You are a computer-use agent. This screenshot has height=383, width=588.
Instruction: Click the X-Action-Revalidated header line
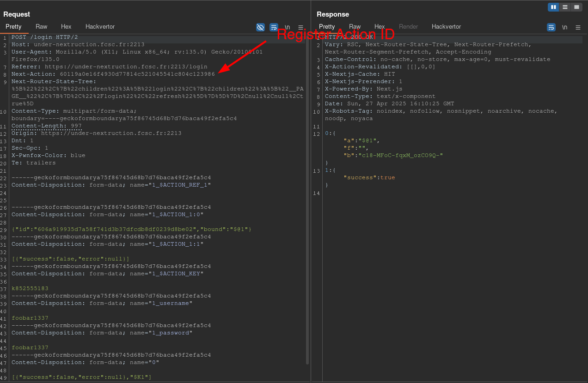coord(380,67)
